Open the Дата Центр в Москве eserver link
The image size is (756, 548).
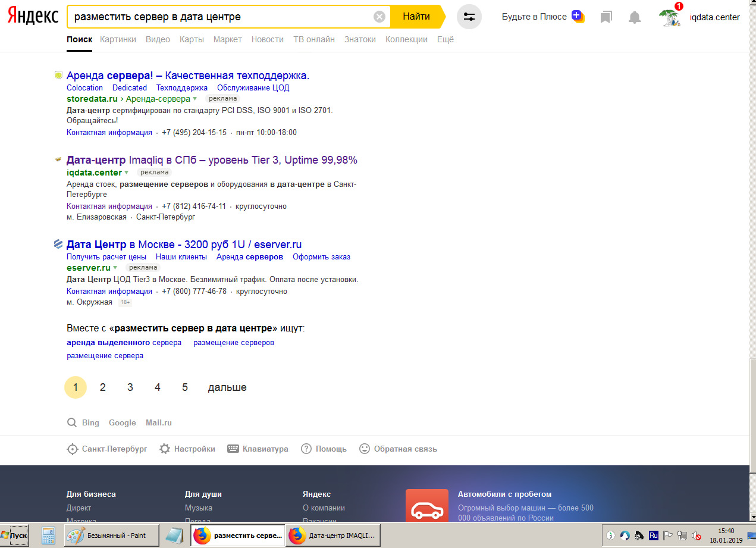click(x=184, y=245)
